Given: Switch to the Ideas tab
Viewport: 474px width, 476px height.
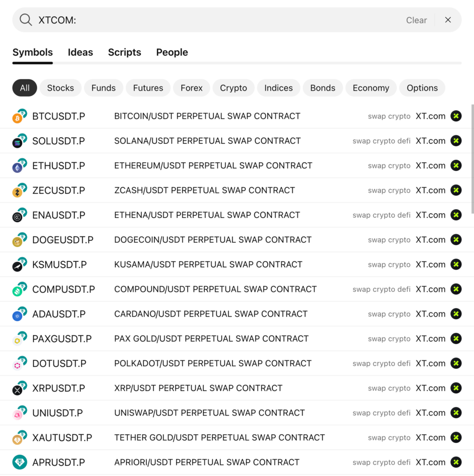Looking at the screenshot, I should coord(80,52).
